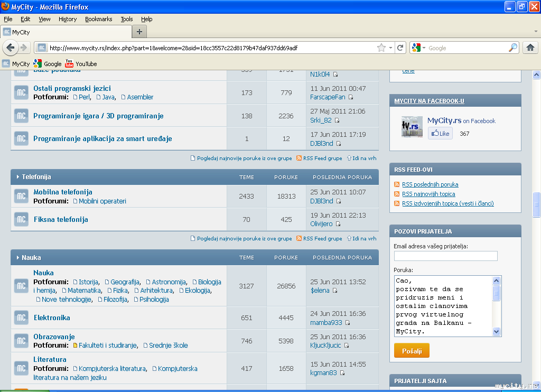Open RSS Feed grupe under Telefonija group
This screenshot has width=541, height=392.
coord(323,238)
